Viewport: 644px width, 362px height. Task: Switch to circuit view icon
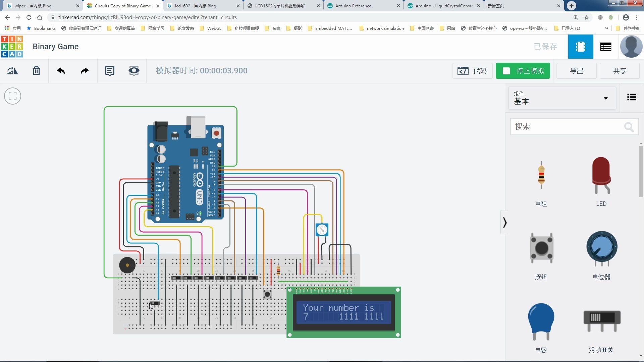click(581, 47)
